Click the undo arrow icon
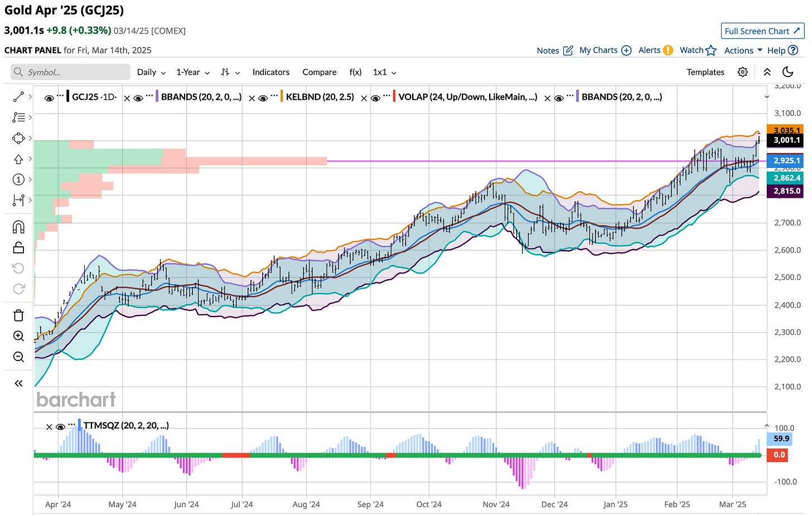 point(18,268)
